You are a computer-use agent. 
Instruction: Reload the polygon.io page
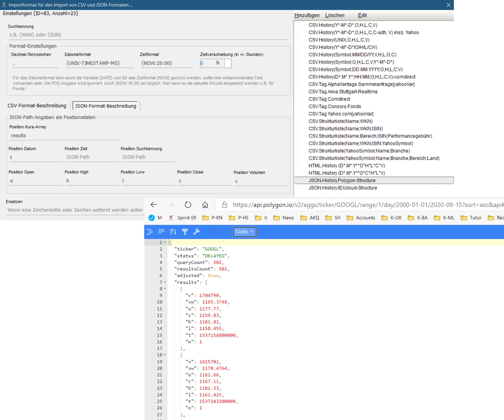coord(188,205)
